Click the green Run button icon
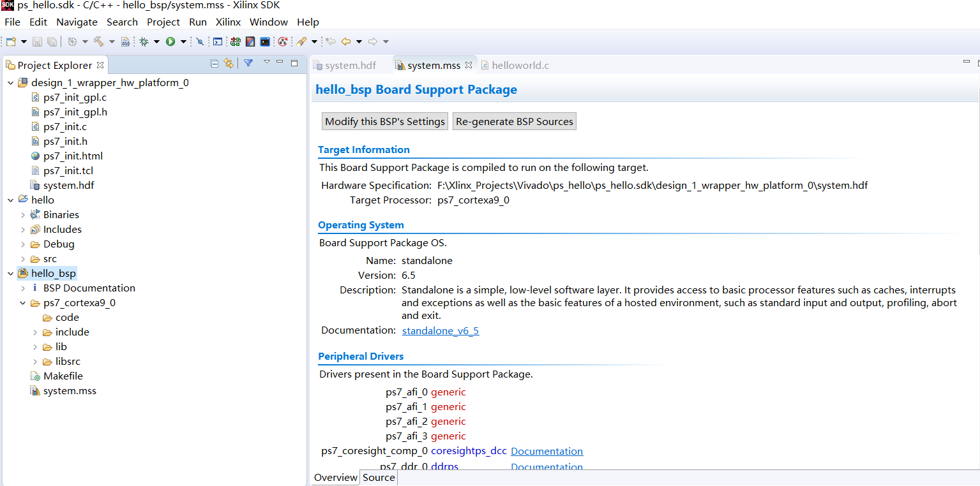980x486 pixels. pyautogui.click(x=170, y=41)
